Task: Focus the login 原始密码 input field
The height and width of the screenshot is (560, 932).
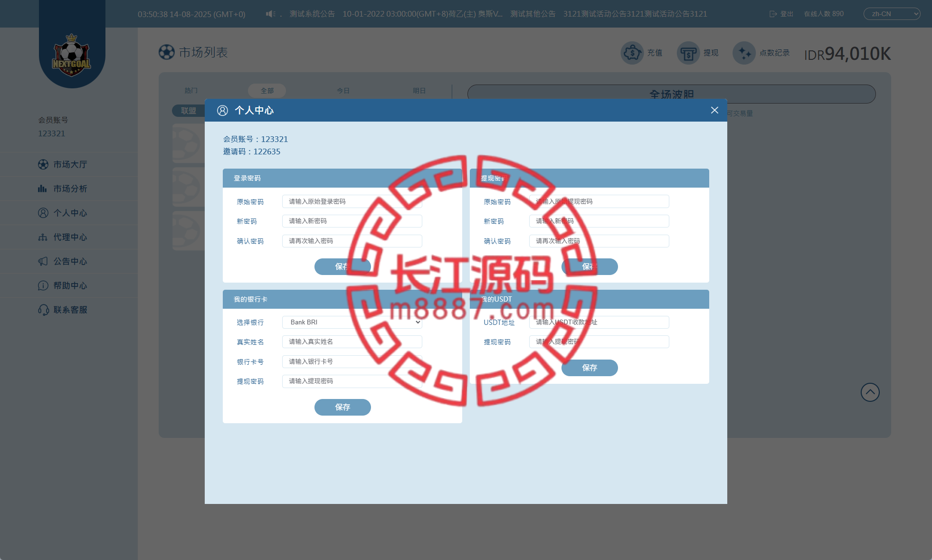Action: pos(352,201)
